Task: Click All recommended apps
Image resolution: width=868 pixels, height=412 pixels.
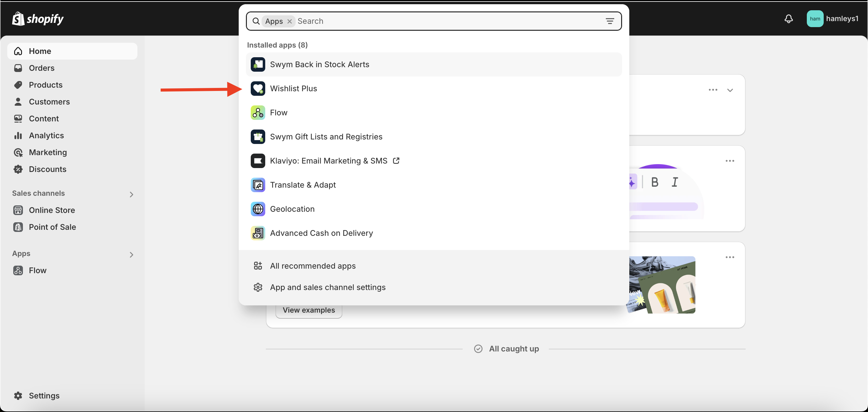Action: click(312, 266)
